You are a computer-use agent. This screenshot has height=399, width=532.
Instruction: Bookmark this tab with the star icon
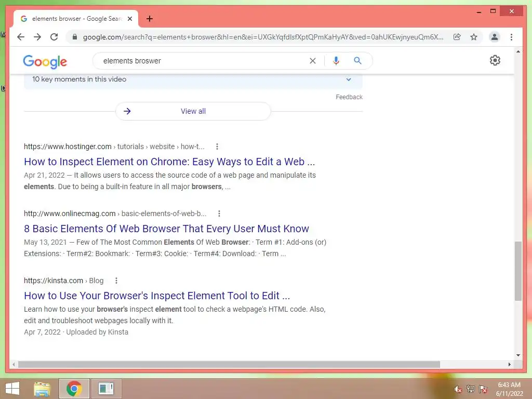coord(474,37)
